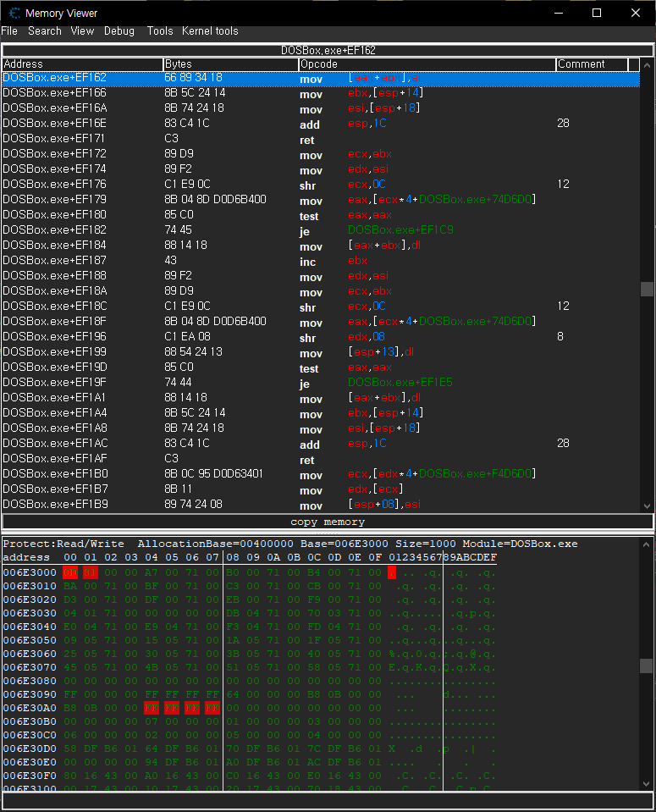The image size is (656, 812).
Task: Click hex row address 006E3090
Action: (x=30, y=694)
